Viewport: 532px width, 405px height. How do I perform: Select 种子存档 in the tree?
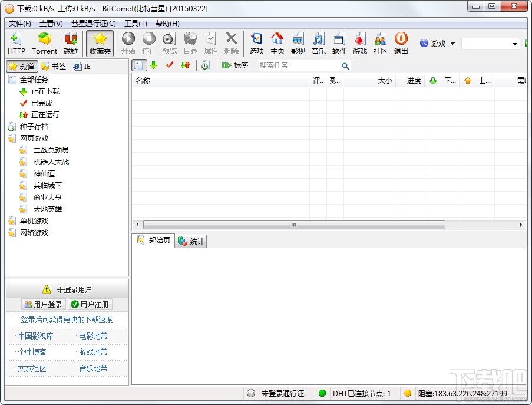pyautogui.click(x=34, y=127)
